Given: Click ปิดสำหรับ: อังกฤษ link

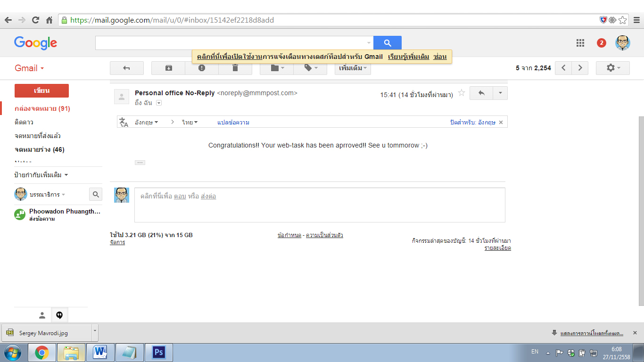Looking at the screenshot, I should click(472, 123).
